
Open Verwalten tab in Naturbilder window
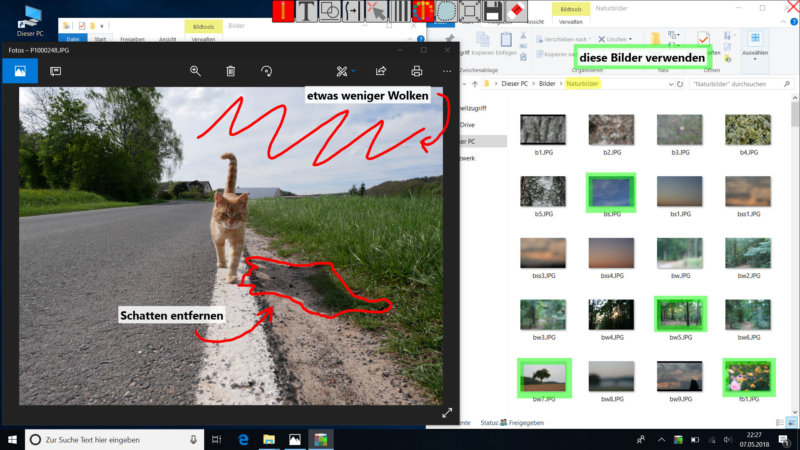570,22
